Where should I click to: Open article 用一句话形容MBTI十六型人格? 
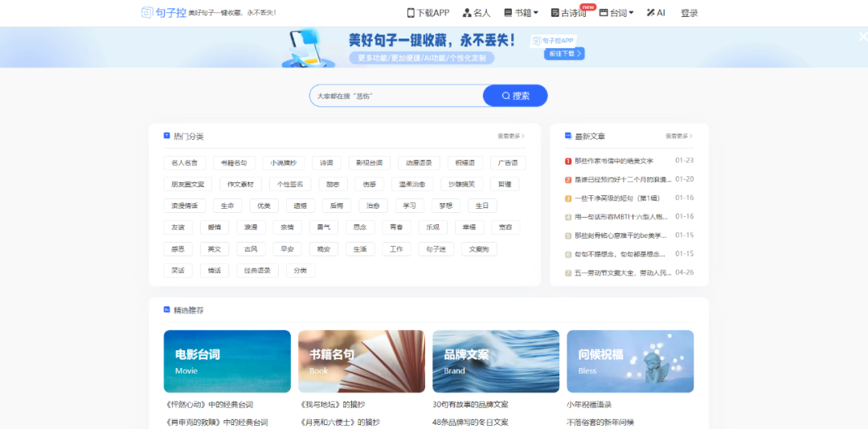coord(621,216)
